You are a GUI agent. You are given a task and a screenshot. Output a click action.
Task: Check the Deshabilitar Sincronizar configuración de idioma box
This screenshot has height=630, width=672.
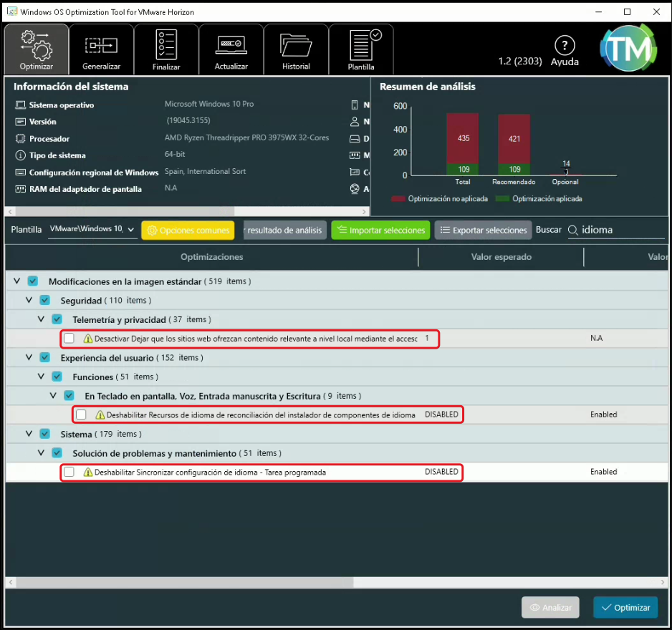point(69,472)
